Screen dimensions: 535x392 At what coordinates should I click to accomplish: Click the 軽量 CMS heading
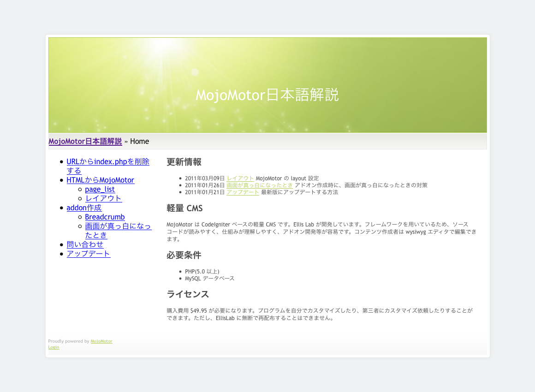(x=184, y=208)
